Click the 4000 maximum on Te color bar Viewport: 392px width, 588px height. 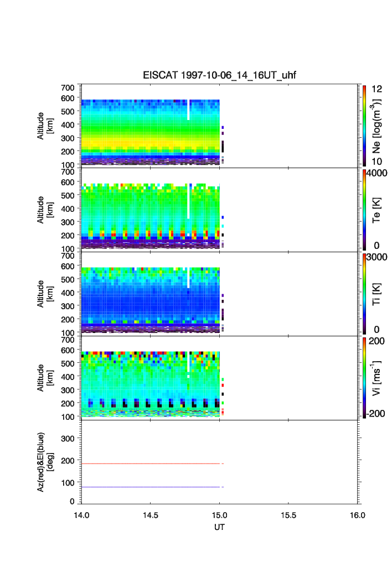coord(377,173)
